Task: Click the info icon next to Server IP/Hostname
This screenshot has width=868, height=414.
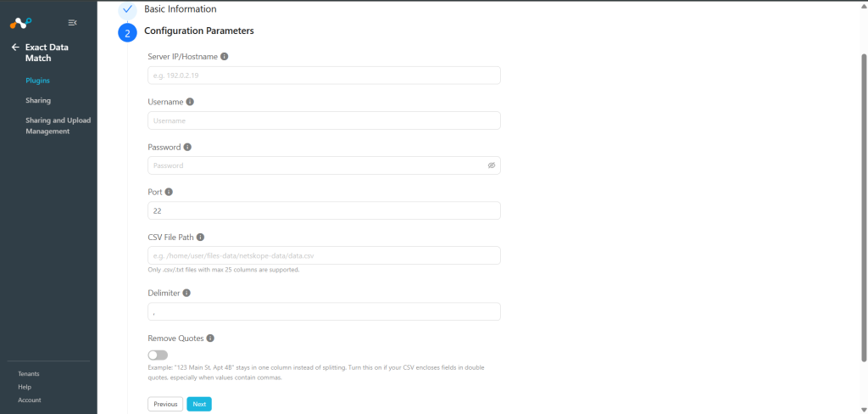Action: [224, 57]
